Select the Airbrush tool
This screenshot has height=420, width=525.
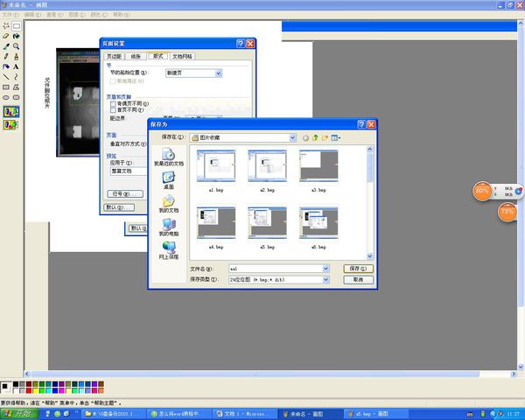click(6, 66)
